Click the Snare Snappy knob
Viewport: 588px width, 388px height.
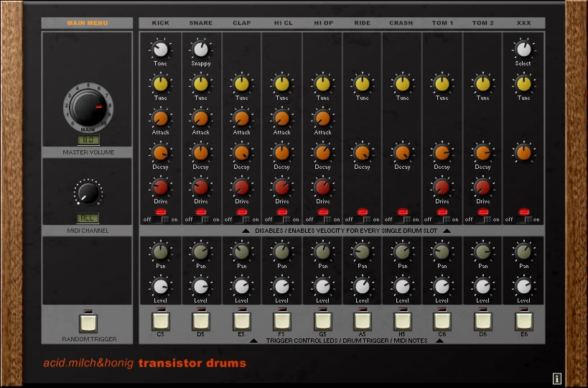point(200,49)
